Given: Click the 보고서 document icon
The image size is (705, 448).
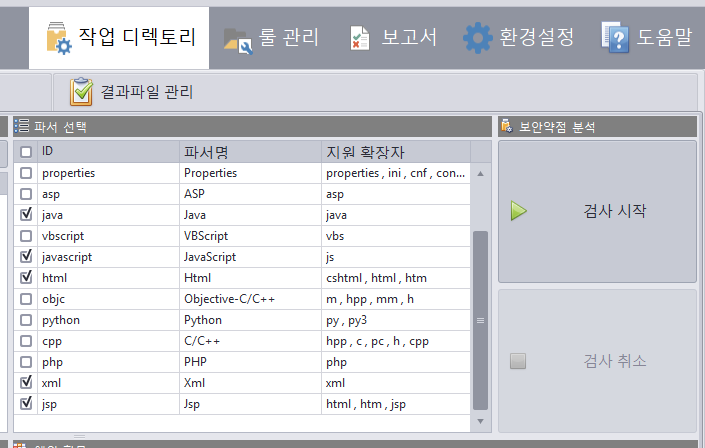Looking at the screenshot, I should [x=360, y=38].
